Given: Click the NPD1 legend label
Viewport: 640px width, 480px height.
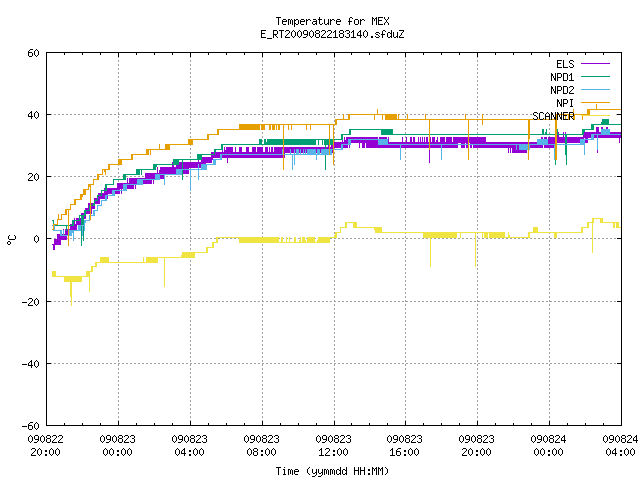Looking at the screenshot, I should (x=562, y=77).
